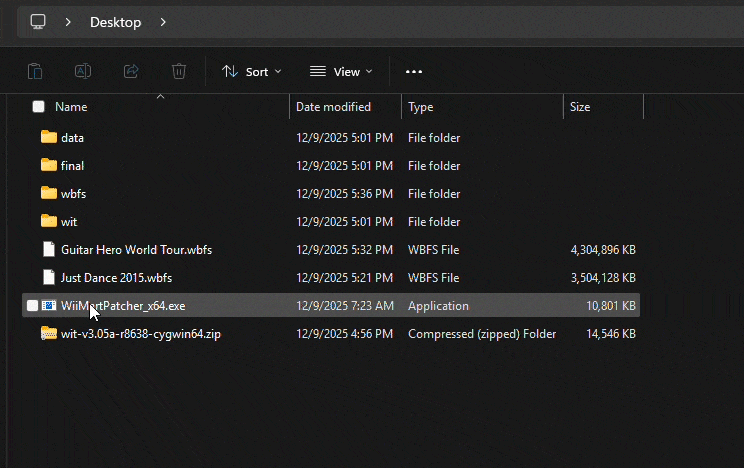
Task: Expand the View dropdown menu
Action: click(341, 71)
